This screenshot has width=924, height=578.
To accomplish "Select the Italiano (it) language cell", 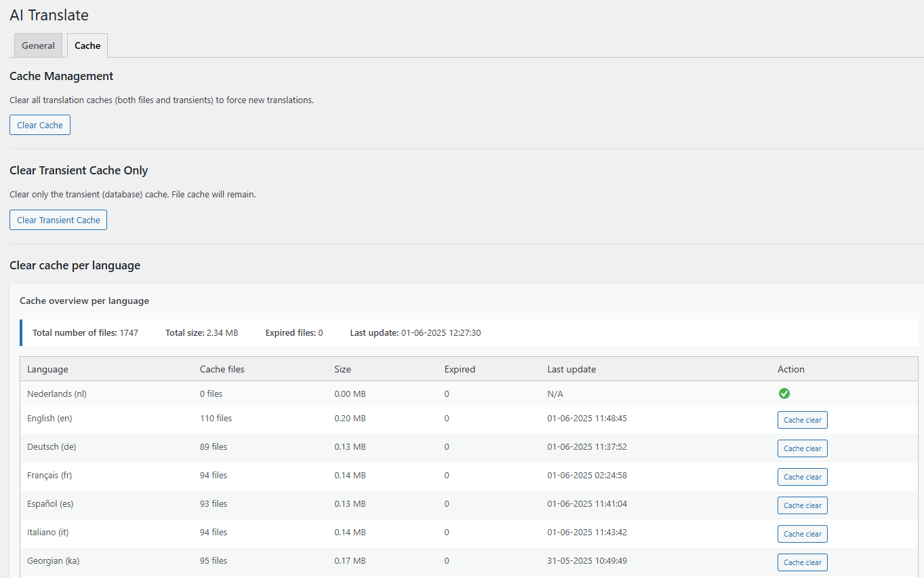I will click(x=48, y=532).
